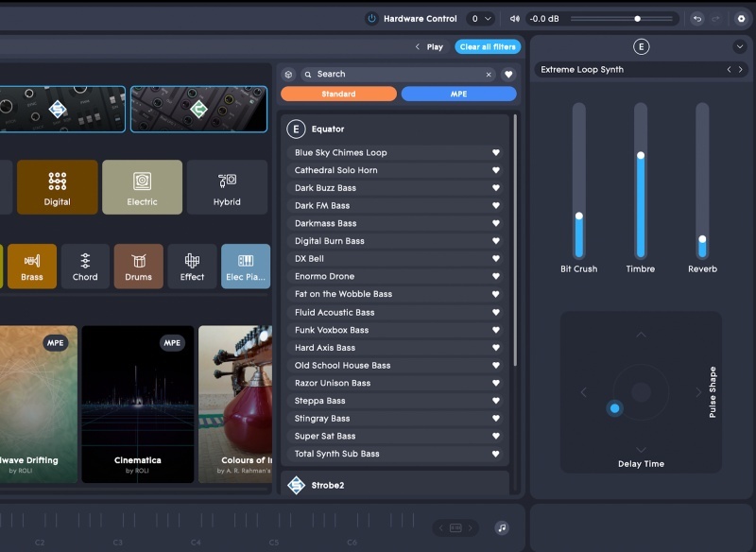Viewport: 756px width, 552px height.
Task: Mute output with the speaker icon
Action: tap(515, 19)
